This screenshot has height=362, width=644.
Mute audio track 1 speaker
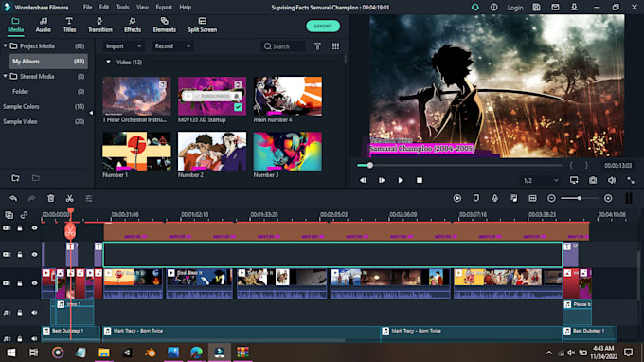coord(34,313)
